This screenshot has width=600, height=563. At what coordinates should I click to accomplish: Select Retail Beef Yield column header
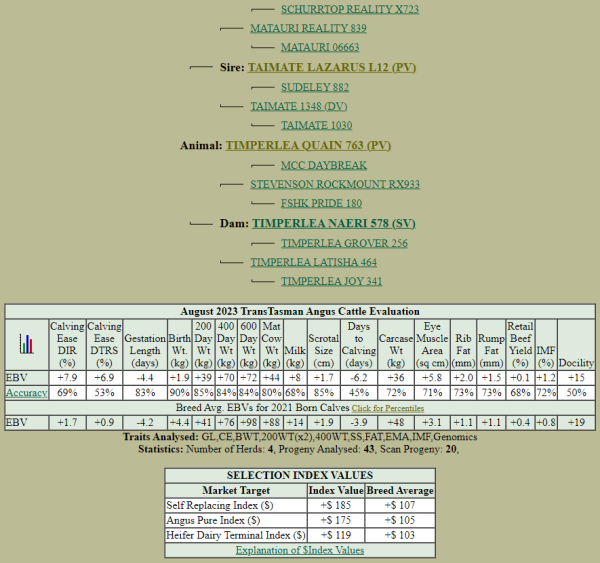(x=520, y=344)
